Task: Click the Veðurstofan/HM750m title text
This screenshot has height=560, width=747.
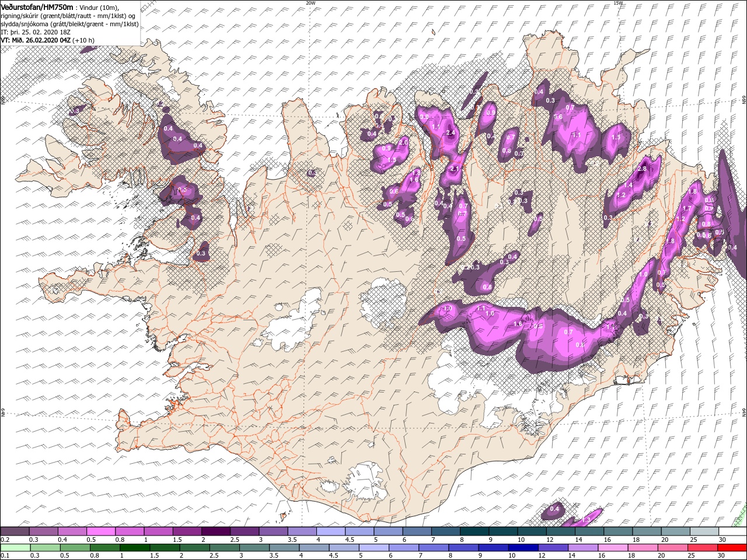Action: (x=37, y=6)
